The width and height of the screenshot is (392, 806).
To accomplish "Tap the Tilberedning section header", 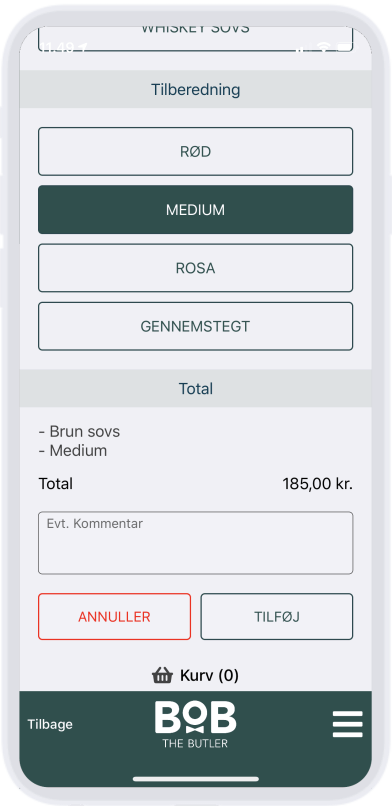I will click(195, 89).
